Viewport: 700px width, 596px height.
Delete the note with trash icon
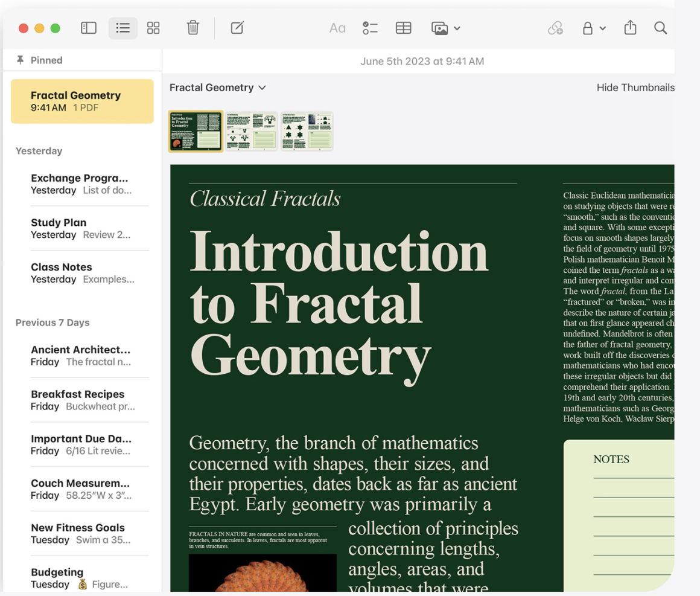tap(192, 28)
